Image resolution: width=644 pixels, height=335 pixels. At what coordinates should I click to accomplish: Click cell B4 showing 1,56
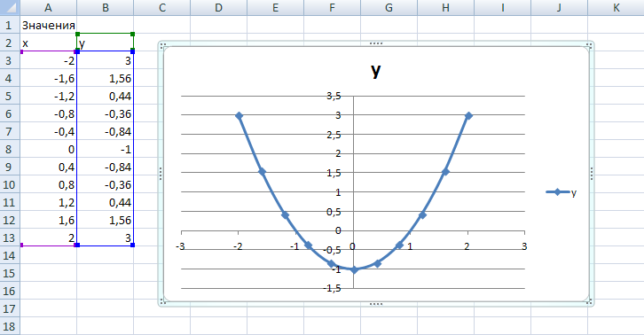click(106, 78)
